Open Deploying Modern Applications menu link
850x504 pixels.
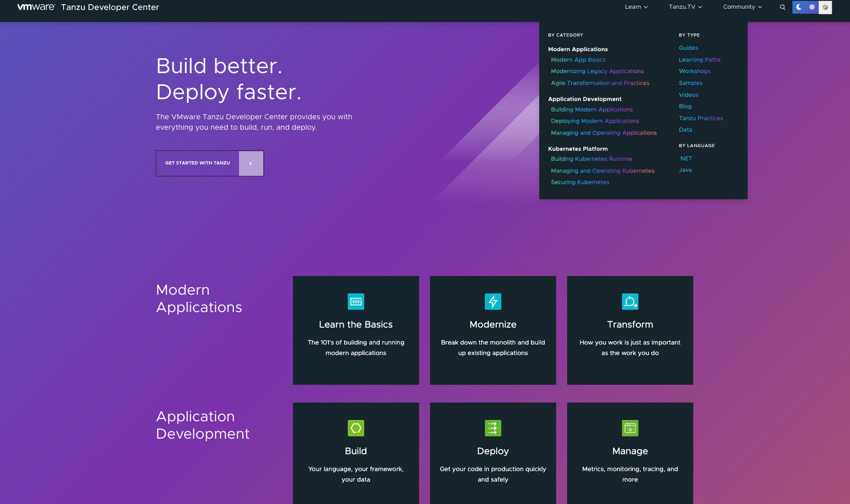(x=595, y=121)
